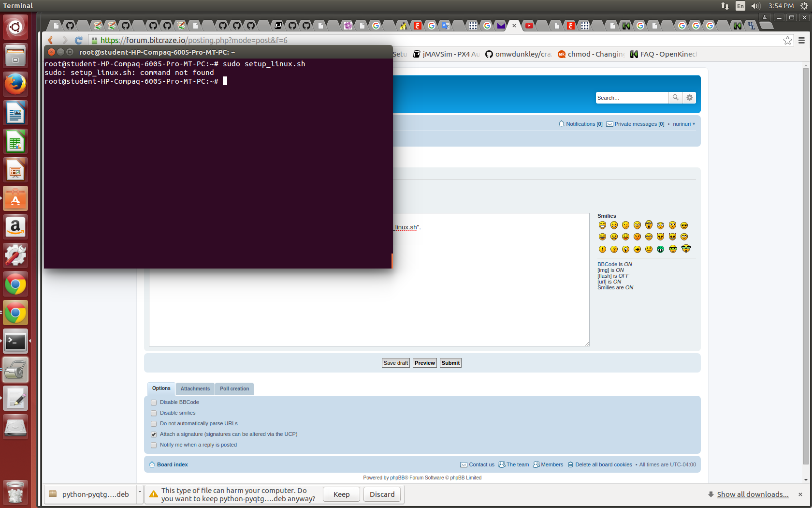Open the Notifications bell link
The image size is (812, 508).
click(x=580, y=124)
